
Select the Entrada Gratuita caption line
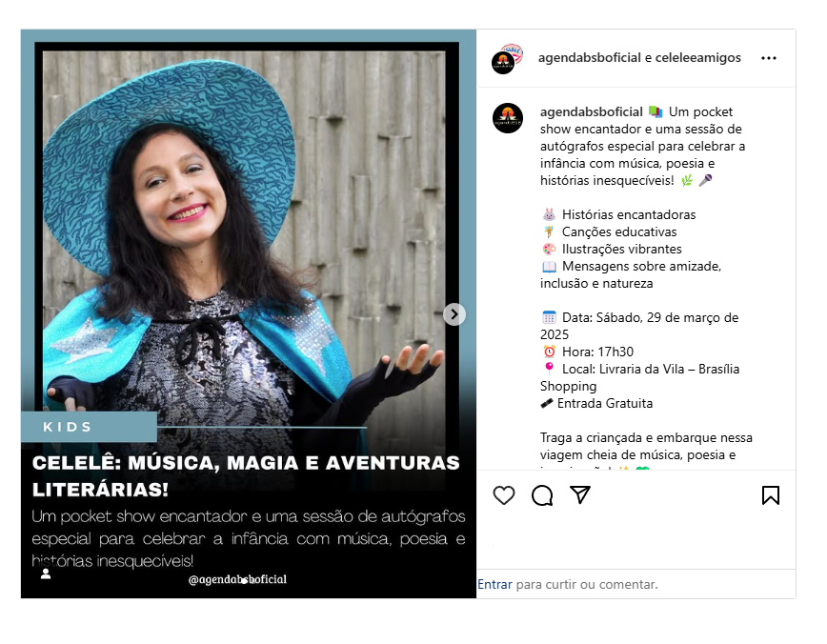coord(596,404)
